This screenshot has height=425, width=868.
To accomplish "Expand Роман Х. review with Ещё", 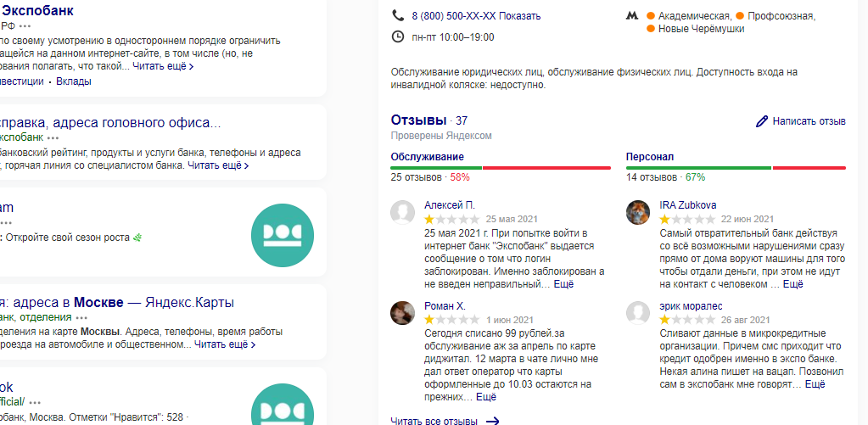I will (x=486, y=397).
